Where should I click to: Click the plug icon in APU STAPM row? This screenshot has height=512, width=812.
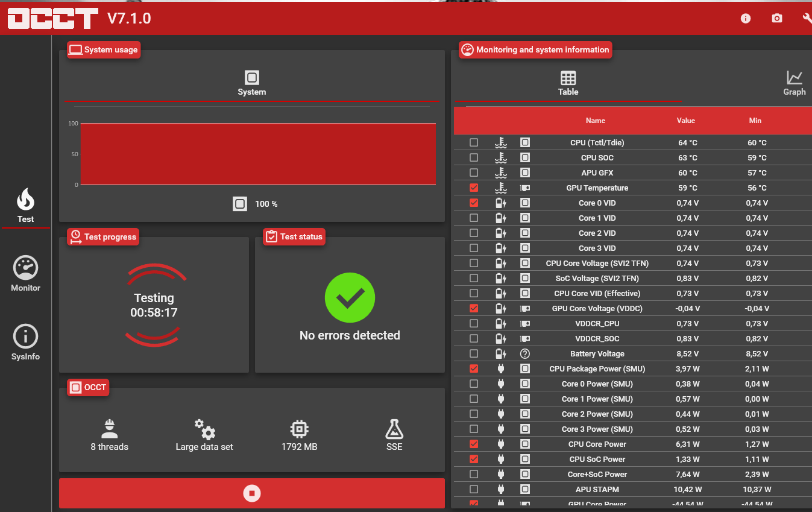pos(500,489)
